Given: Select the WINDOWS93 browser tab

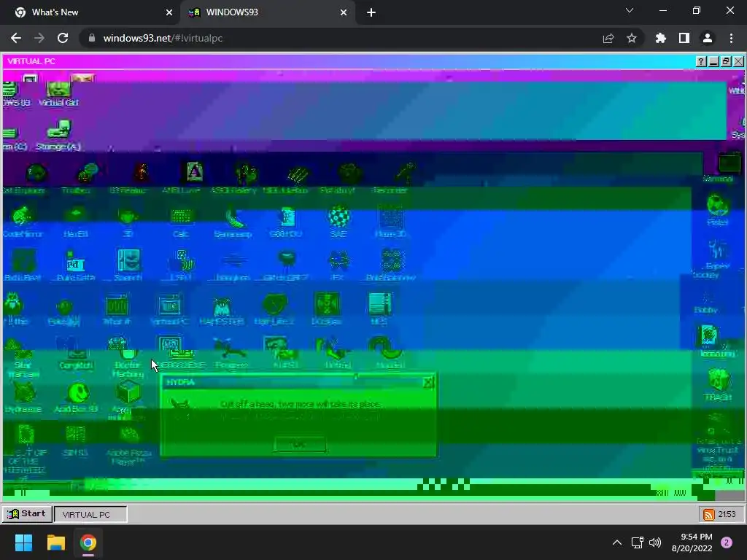Looking at the screenshot, I should 267,12.
